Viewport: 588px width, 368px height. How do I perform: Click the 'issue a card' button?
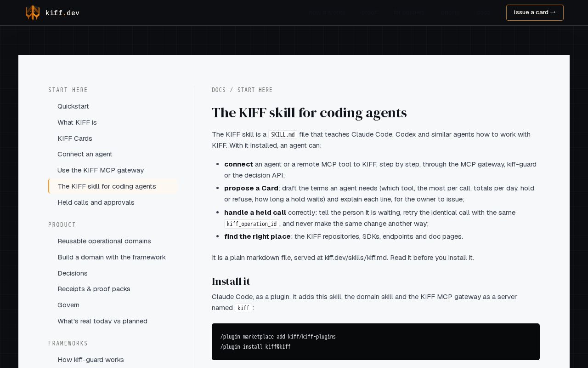[x=535, y=12]
